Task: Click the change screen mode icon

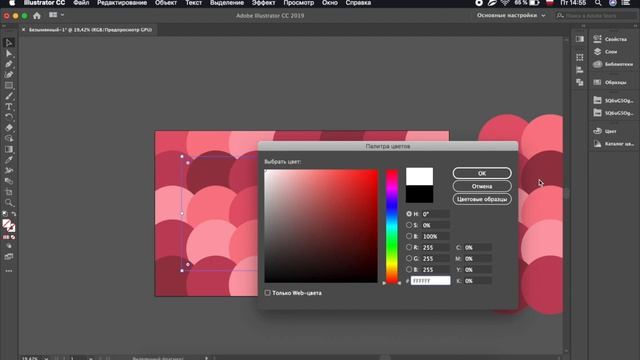Action: point(9,257)
